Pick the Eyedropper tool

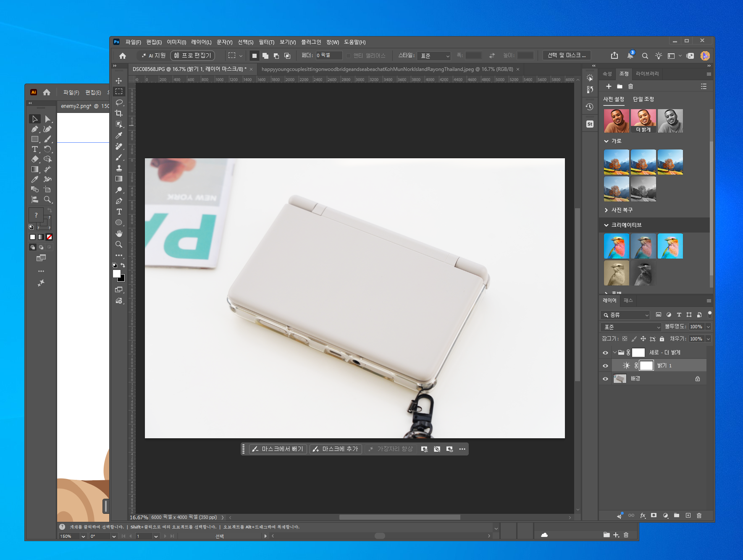119,135
